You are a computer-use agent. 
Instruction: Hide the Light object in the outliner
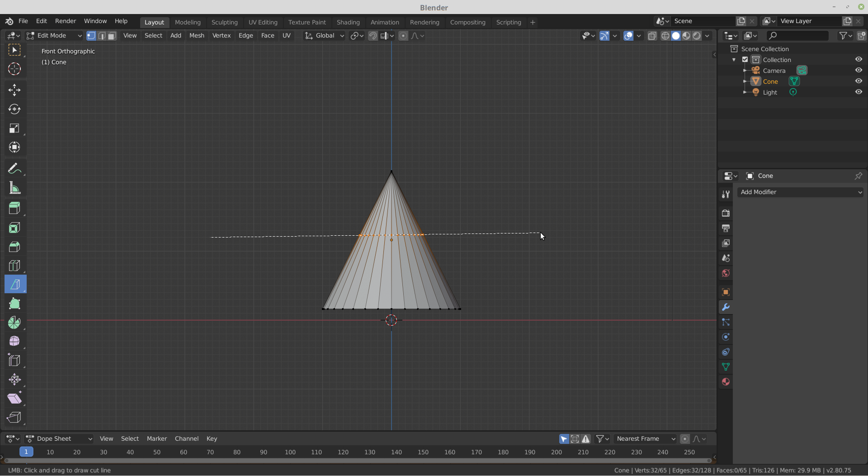(859, 92)
